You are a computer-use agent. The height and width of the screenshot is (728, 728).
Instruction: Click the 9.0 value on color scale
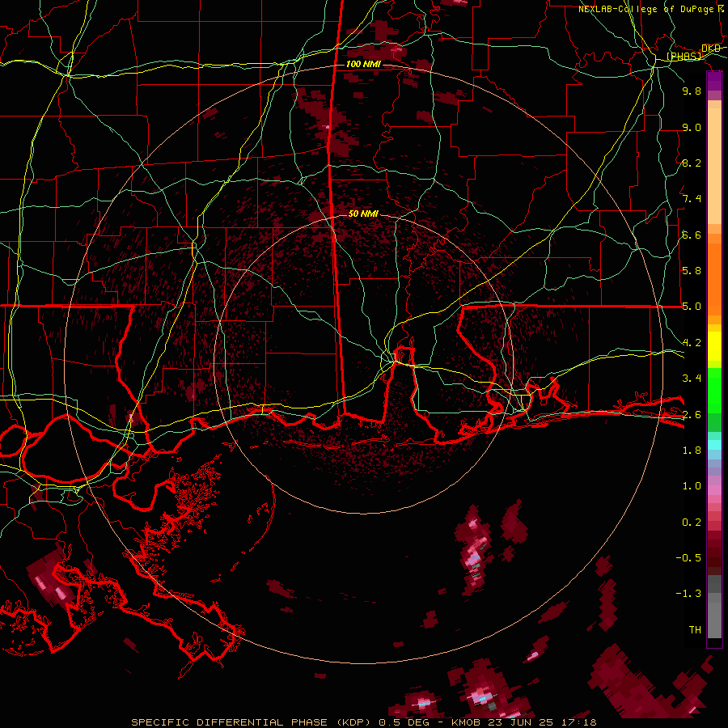tap(692, 127)
